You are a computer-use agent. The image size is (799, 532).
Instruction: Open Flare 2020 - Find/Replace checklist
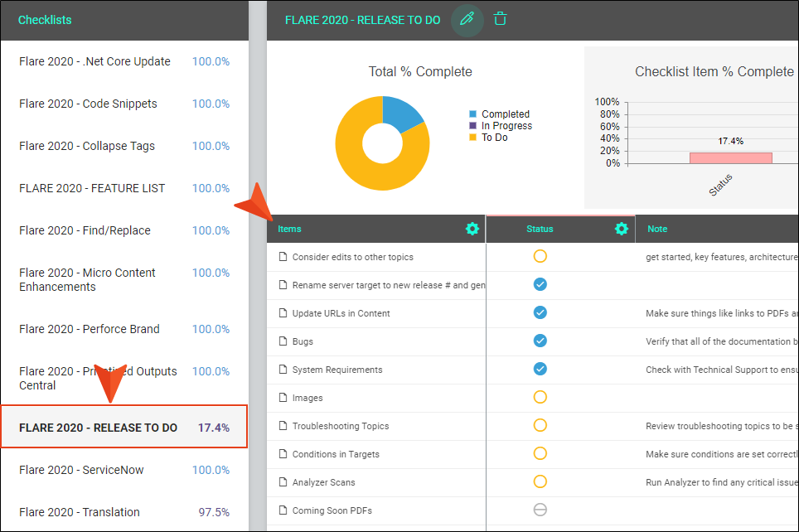(124, 231)
